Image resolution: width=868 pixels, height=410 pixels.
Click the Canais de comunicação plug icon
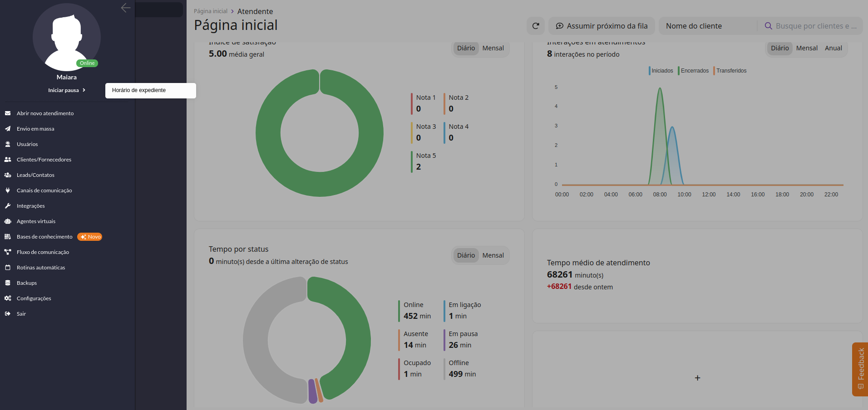coord(8,190)
